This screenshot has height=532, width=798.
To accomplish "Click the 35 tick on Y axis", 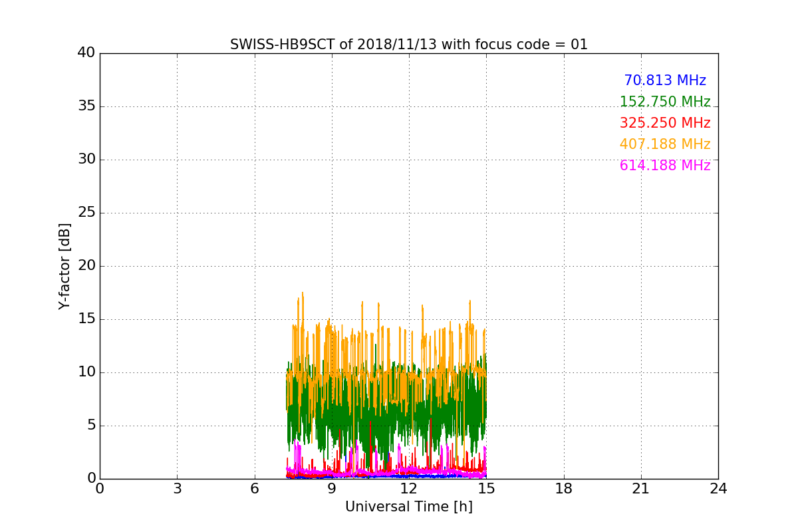I will [86, 106].
